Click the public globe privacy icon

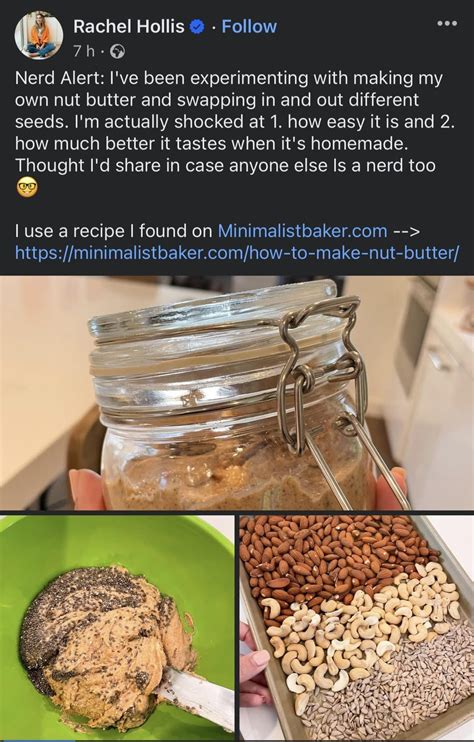(x=117, y=52)
